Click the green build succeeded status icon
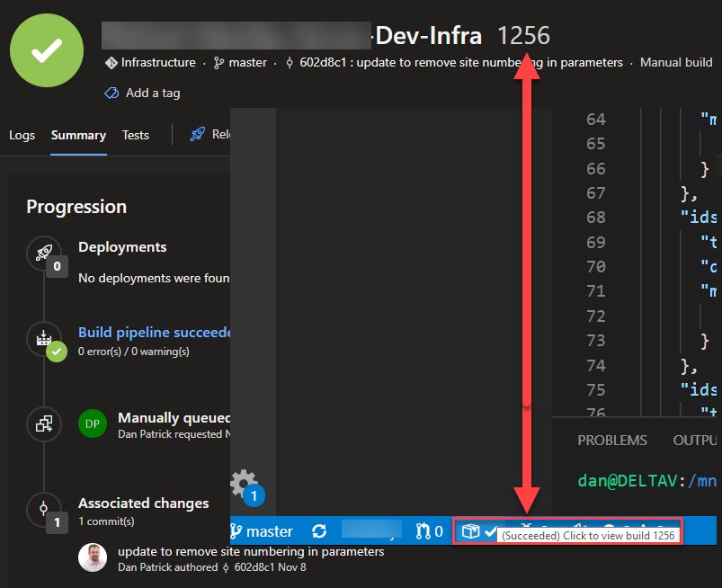 (47, 50)
